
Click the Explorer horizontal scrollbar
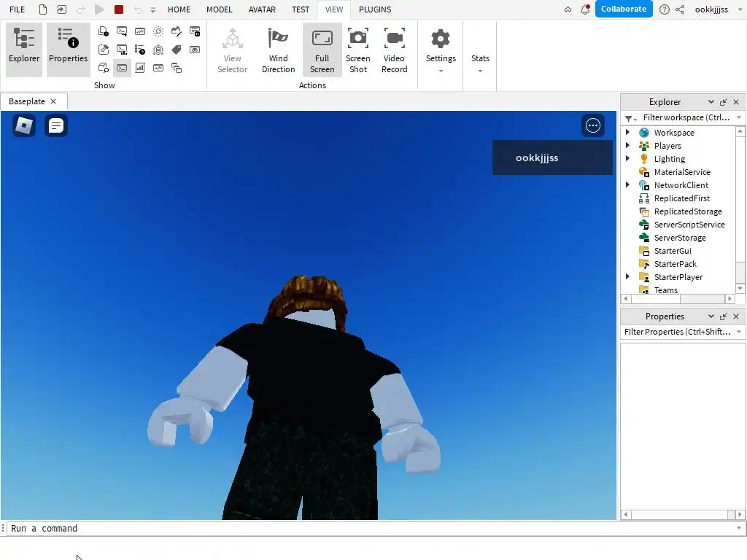pyautogui.click(x=677, y=299)
